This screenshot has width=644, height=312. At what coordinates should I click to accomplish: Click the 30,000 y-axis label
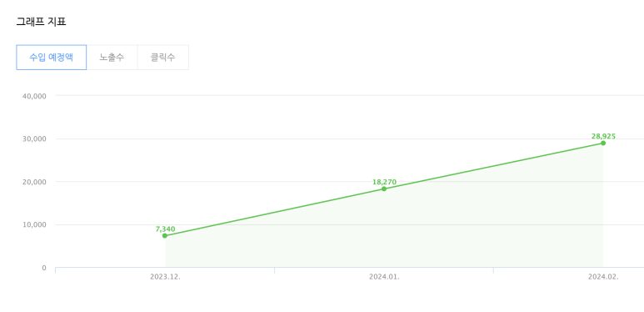[34, 139]
